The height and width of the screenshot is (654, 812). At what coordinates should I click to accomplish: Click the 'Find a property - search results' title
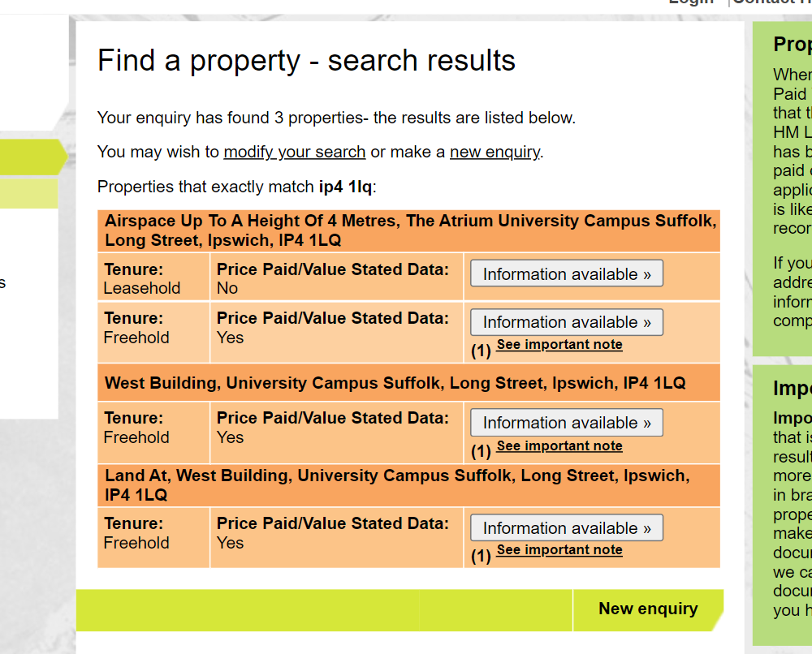(x=307, y=61)
